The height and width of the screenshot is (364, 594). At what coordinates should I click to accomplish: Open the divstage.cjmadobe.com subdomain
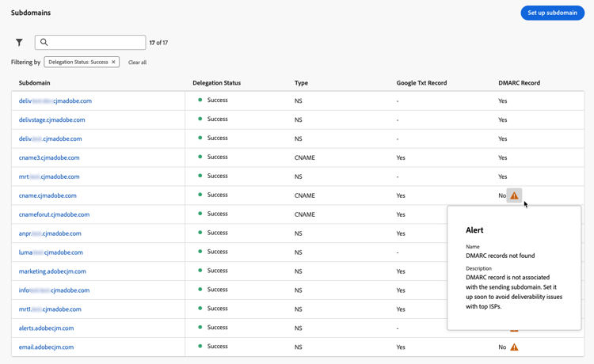51,119
